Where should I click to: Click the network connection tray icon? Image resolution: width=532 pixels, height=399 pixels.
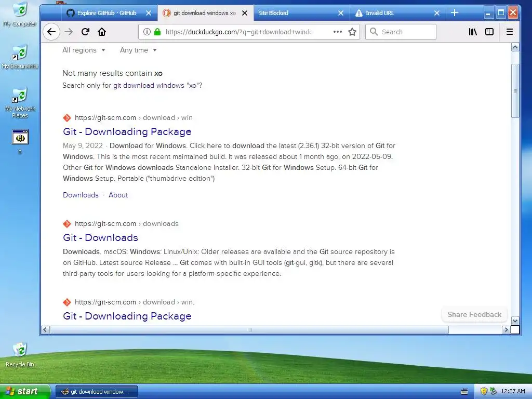(493, 391)
